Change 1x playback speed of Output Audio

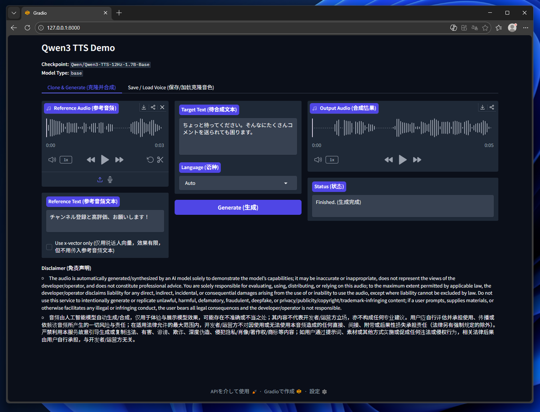(x=332, y=160)
